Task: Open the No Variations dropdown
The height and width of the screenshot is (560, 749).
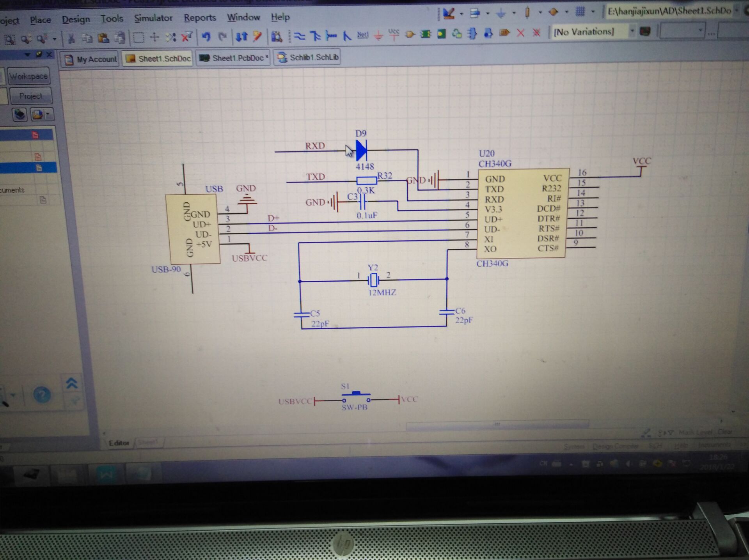Action: coord(632,31)
